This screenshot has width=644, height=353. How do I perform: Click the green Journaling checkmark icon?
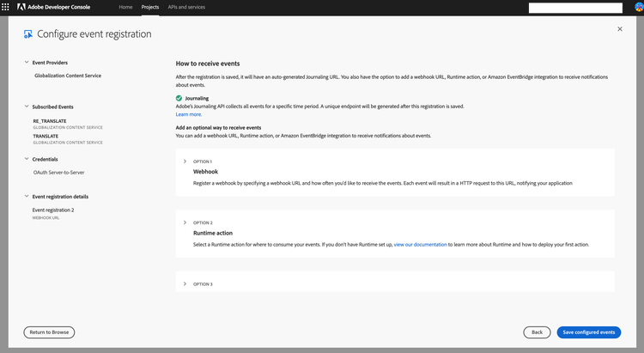[179, 98]
